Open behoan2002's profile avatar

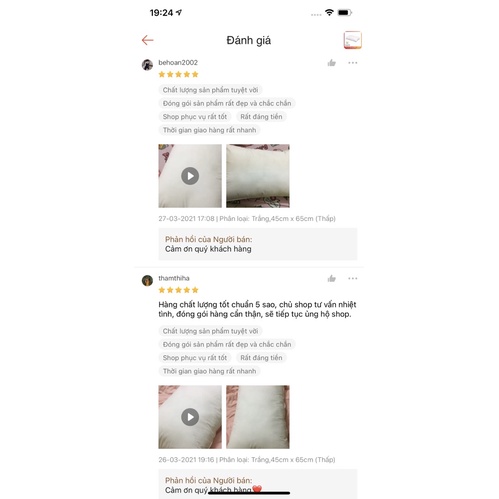point(147,65)
